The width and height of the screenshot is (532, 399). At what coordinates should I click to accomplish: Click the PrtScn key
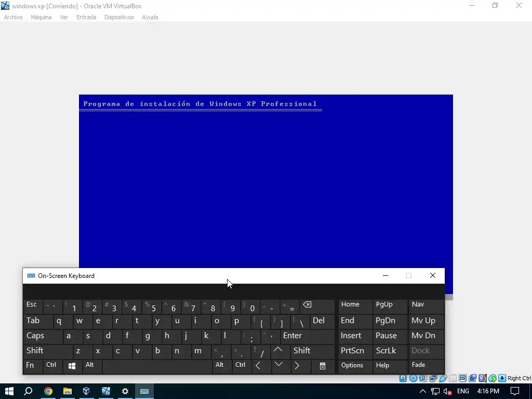point(355,351)
